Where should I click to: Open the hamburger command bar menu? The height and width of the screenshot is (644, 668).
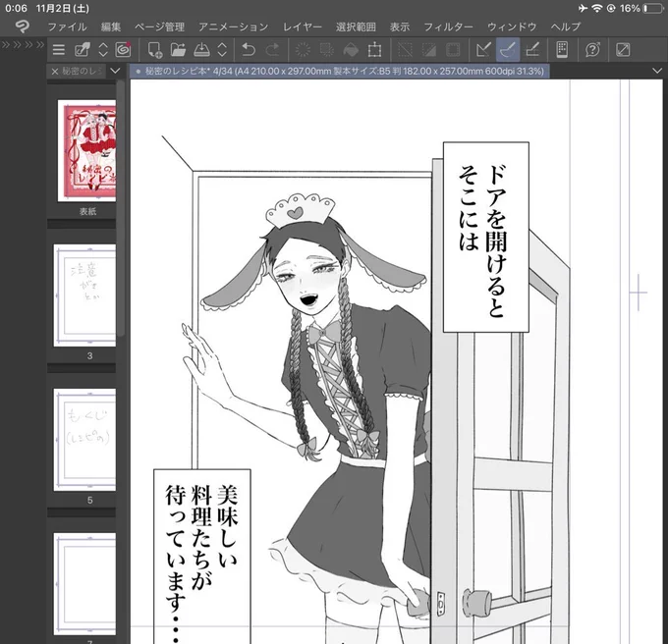[59, 50]
